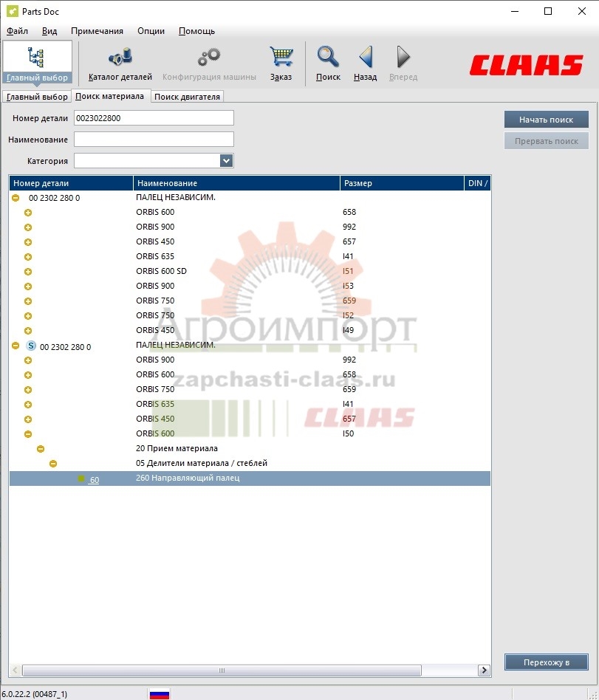Collapse the 20 Прием материала node

[x=41, y=449]
